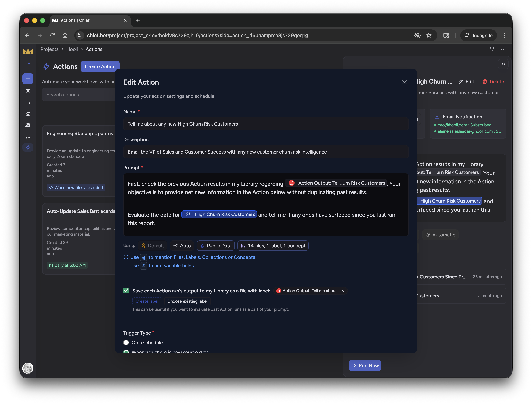Click the Description input field

266,152
